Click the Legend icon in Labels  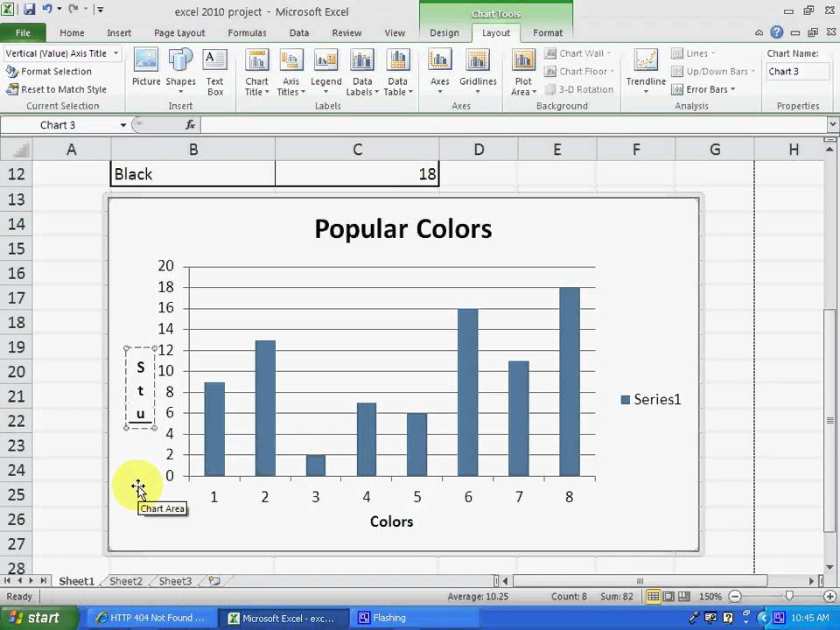coord(325,72)
